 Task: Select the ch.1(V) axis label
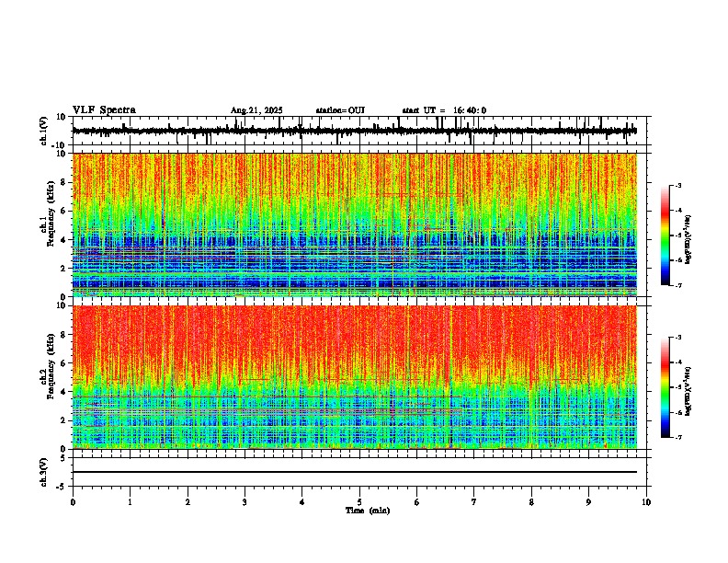[x=44, y=131]
